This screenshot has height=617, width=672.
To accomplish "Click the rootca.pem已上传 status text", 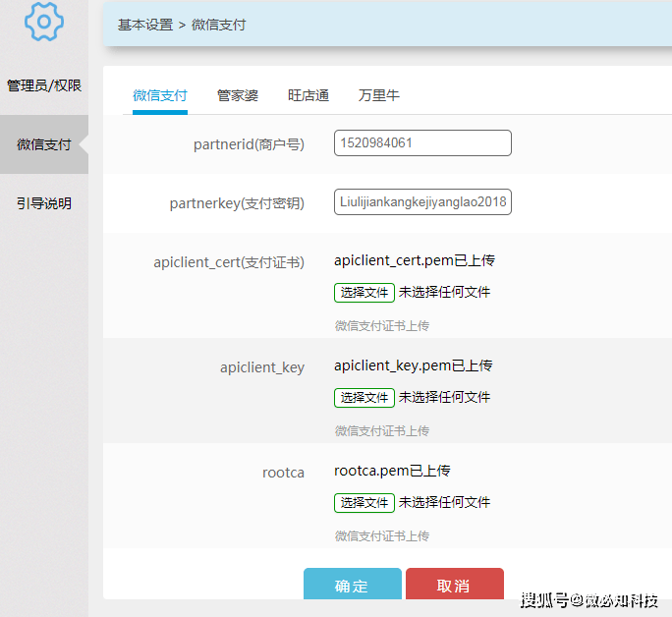I will (392, 471).
